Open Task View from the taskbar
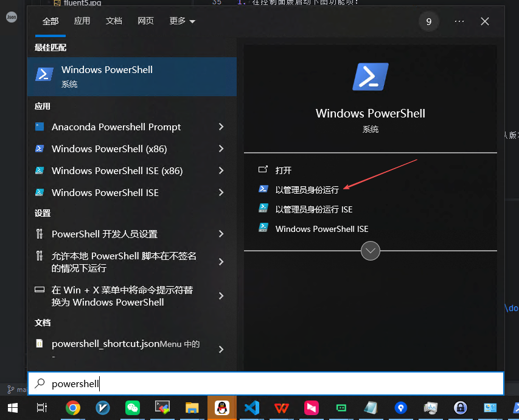The height and width of the screenshot is (420, 519). click(x=41, y=408)
